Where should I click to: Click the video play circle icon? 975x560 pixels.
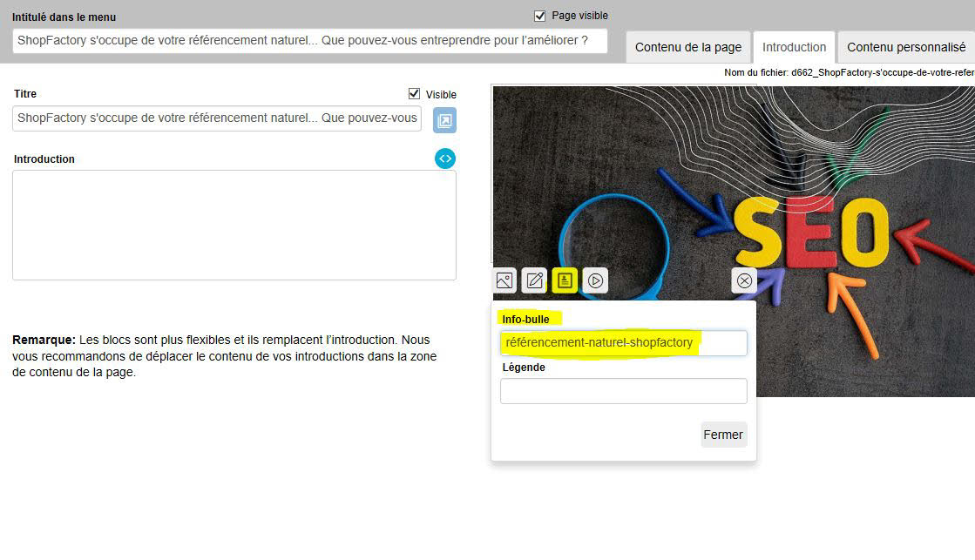pyautogui.click(x=595, y=280)
